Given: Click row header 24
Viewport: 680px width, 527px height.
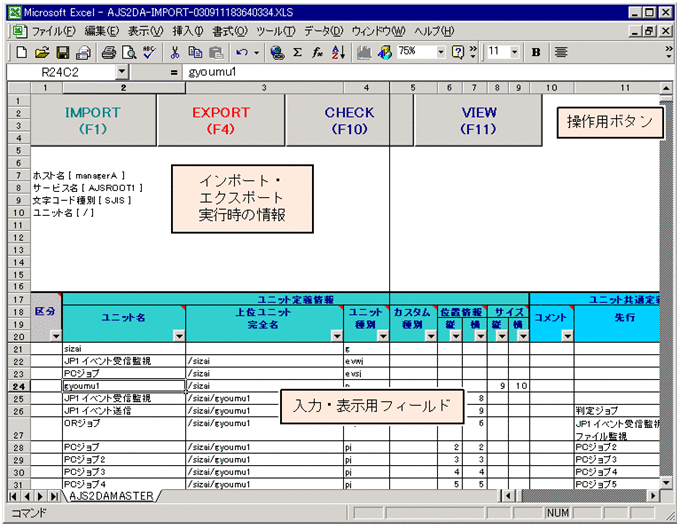Looking at the screenshot, I should coord(19,386).
